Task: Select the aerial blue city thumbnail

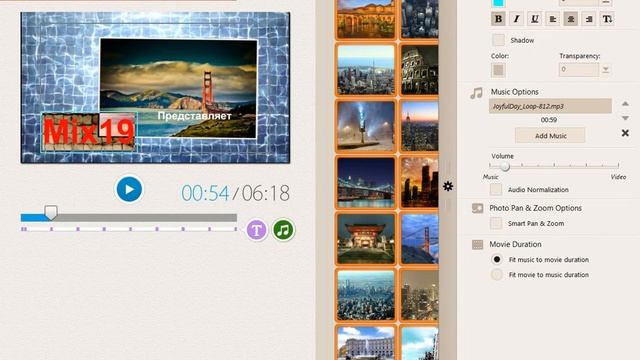Action: [x=366, y=295]
